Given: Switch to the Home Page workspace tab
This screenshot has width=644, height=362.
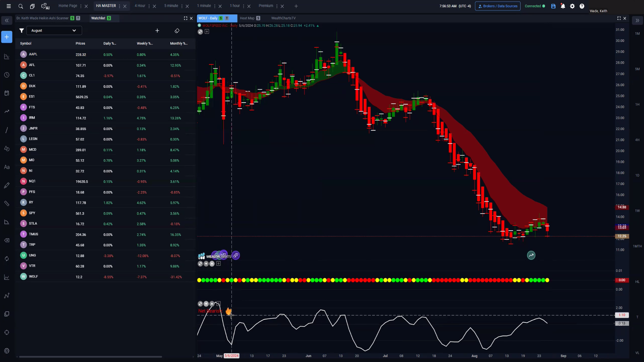Looking at the screenshot, I should (x=68, y=6).
